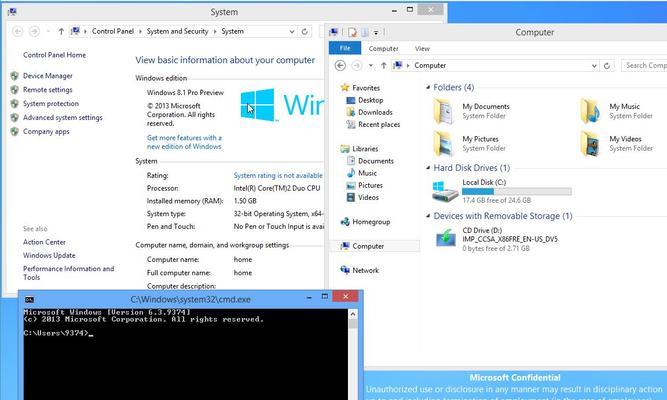667x400 pixels.
Task: Open the Computer ribbon tab
Action: pyautogui.click(x=383, y=49)
